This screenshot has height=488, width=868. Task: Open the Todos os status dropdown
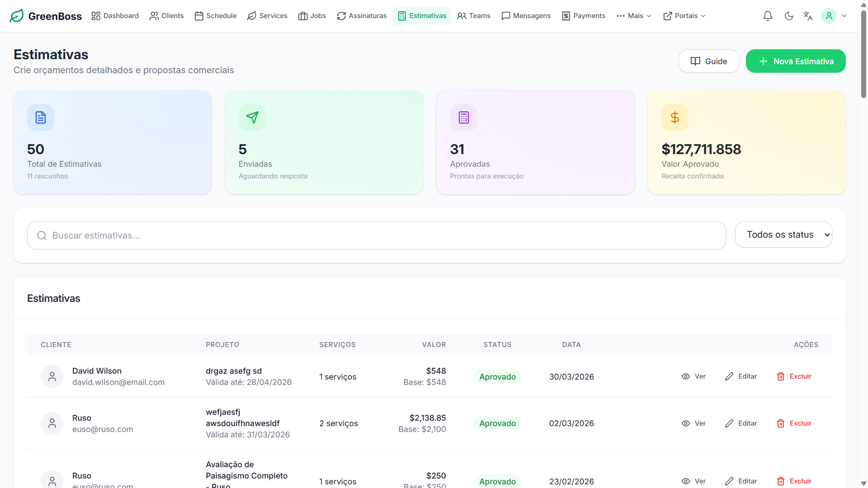783,235
